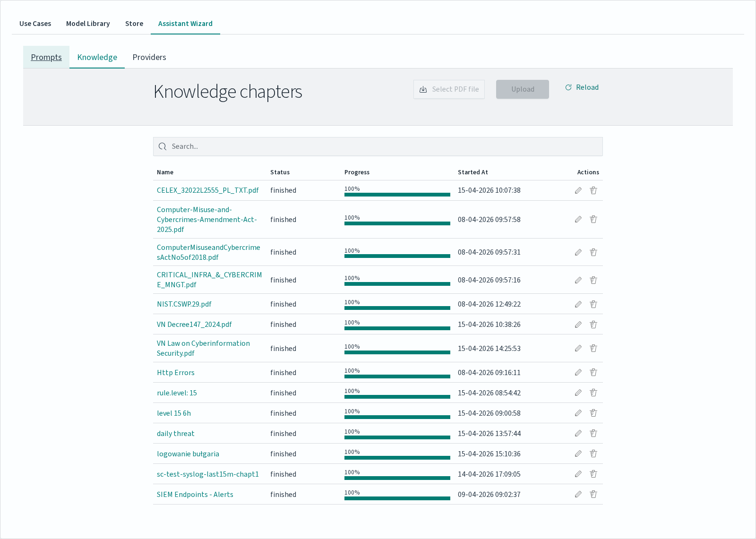Edit the CELEX_32022L2555_PL_TXT.pdf entry
This screenshot has width=756, height=539.
point(578,190)
